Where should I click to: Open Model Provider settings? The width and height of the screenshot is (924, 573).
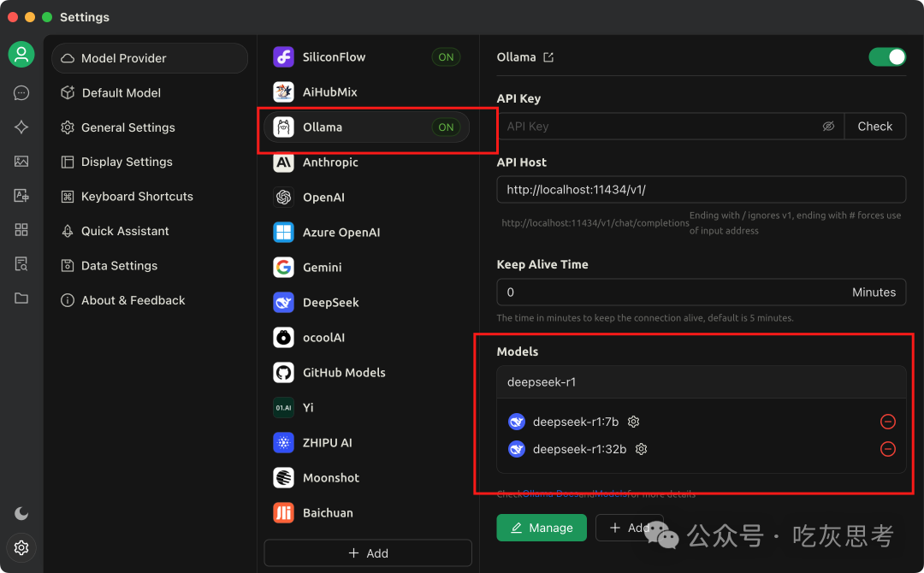[x=150, y=58]
